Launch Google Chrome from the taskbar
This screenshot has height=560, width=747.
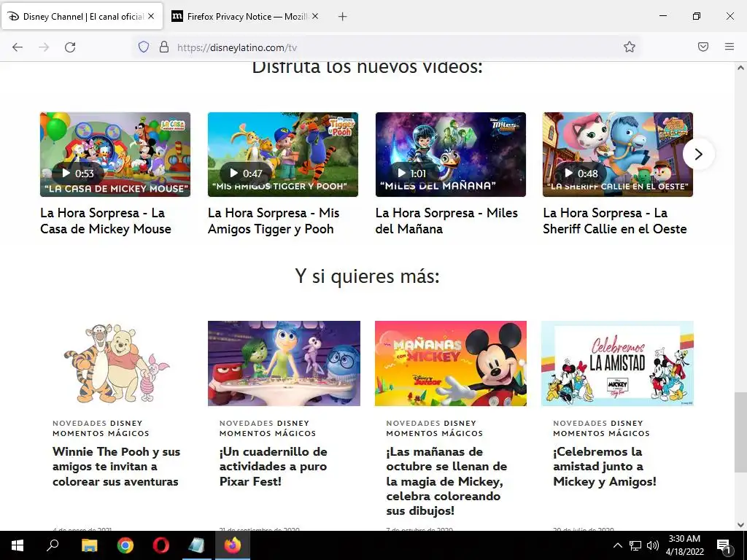pyautogui.click(x=125, y=545)
